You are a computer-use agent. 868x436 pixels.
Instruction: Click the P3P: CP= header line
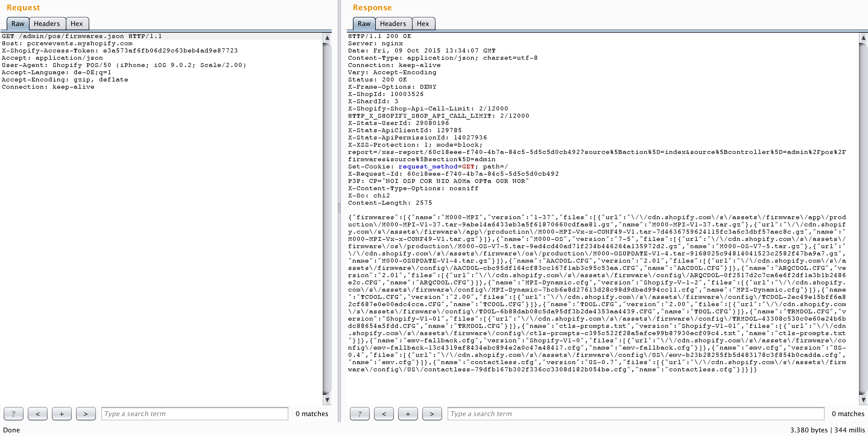439,181
